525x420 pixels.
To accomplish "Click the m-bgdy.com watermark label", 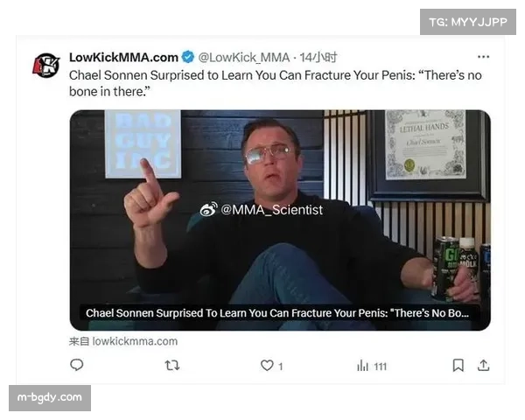I will coord(50,397).
